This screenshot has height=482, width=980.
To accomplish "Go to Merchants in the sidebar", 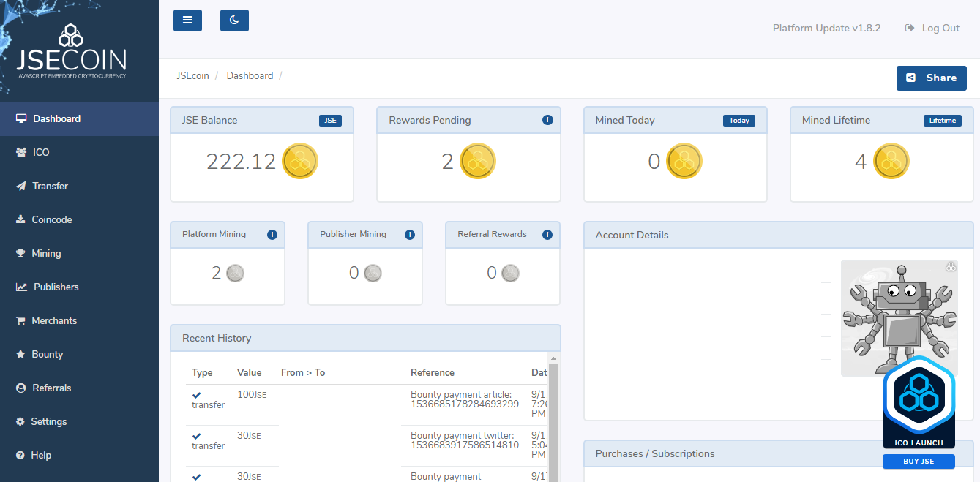I will (79, 321).
